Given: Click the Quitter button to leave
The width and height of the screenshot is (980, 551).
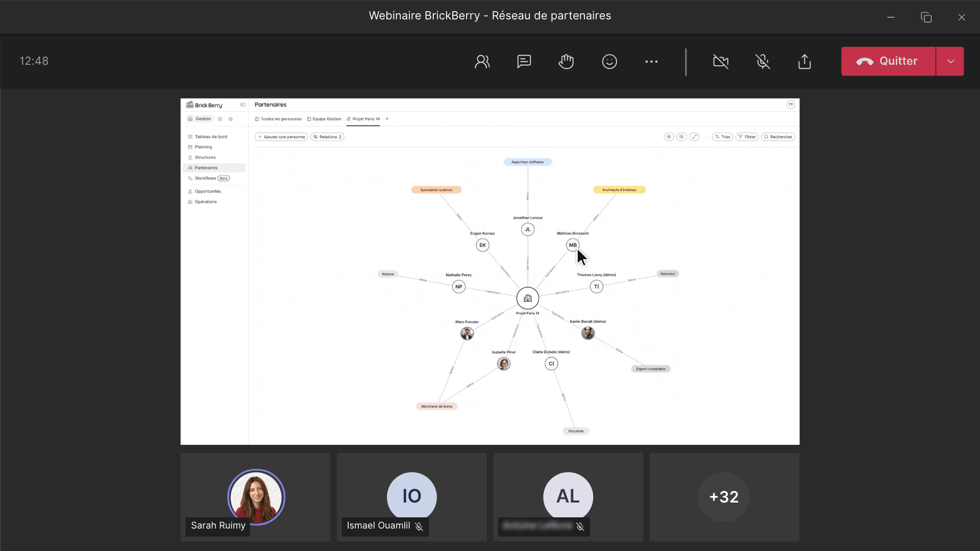Looking at the screenshot, I should (x=888, y=61).
